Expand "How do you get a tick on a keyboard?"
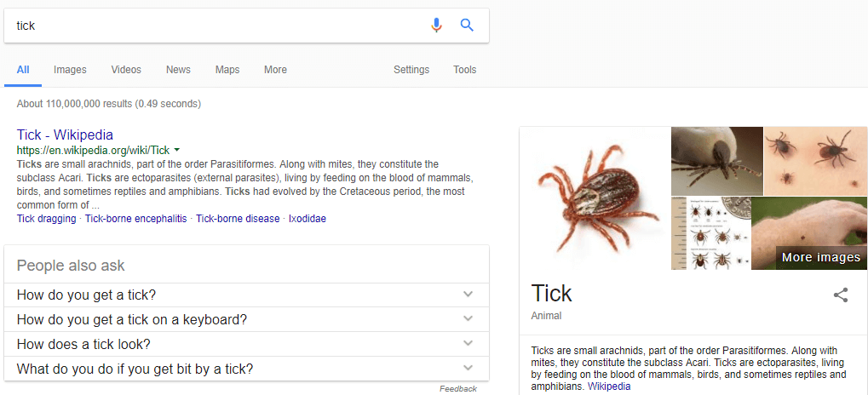 [246, 319]
